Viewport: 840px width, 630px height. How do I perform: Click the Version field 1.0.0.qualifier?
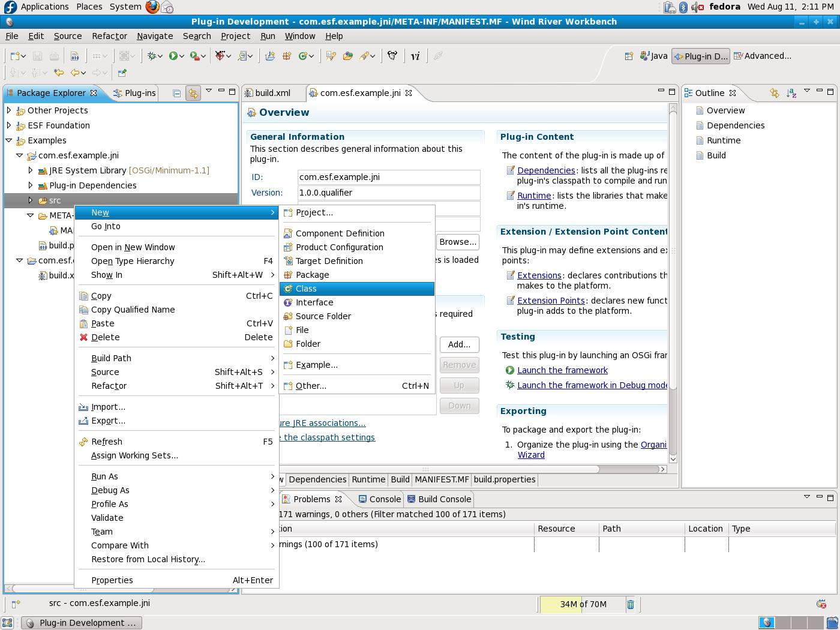(x=389, y=193)
